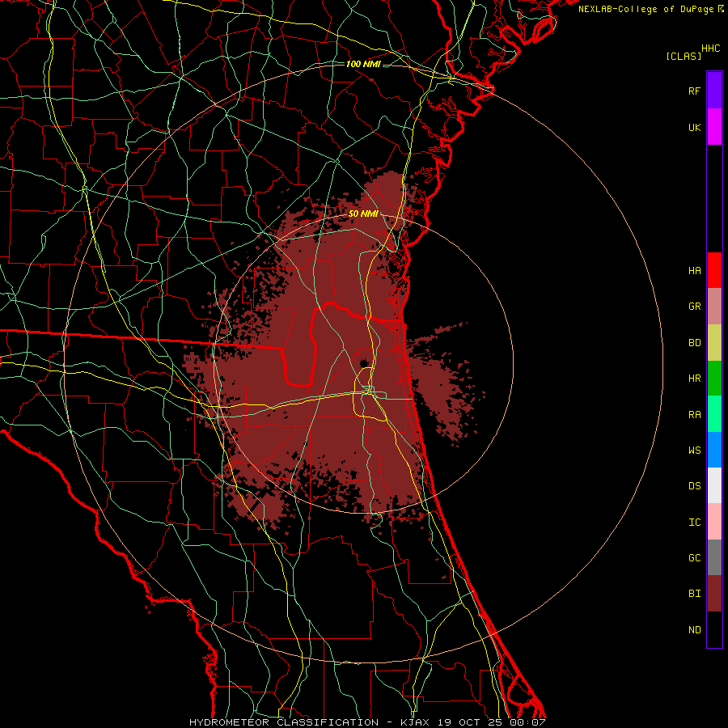Click the ND black legend swatch

pos(714,629)
